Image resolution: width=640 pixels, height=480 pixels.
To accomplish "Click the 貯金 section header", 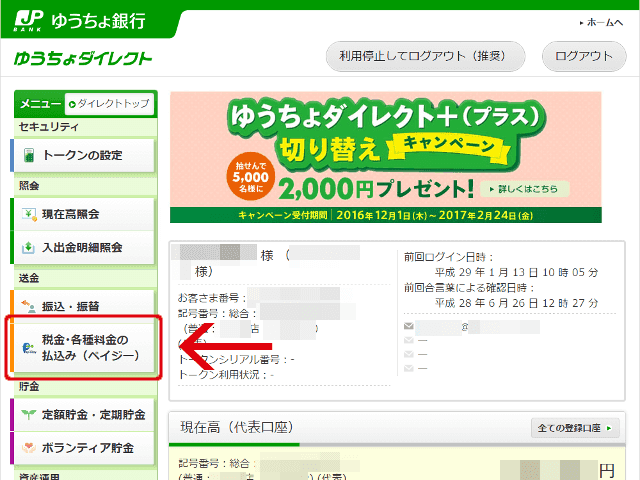I will coord(29,386).
